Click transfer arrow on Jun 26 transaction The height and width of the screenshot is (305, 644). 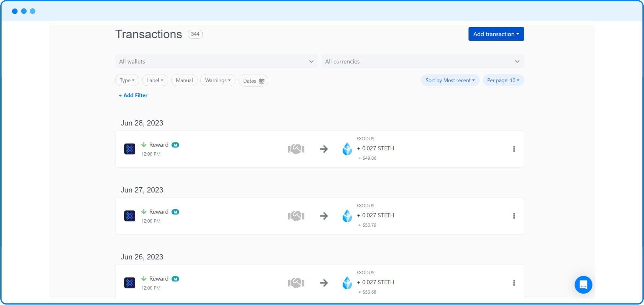[324, 283]
